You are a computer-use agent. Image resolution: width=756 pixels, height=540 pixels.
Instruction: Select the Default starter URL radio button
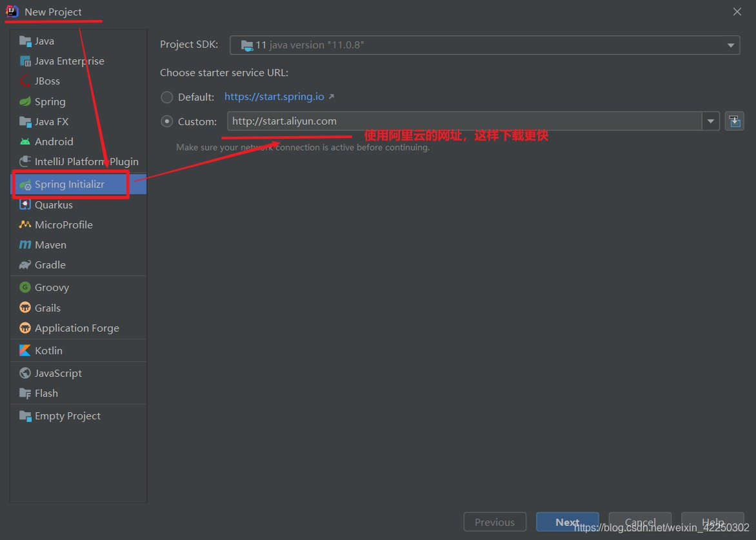point(167,97)
